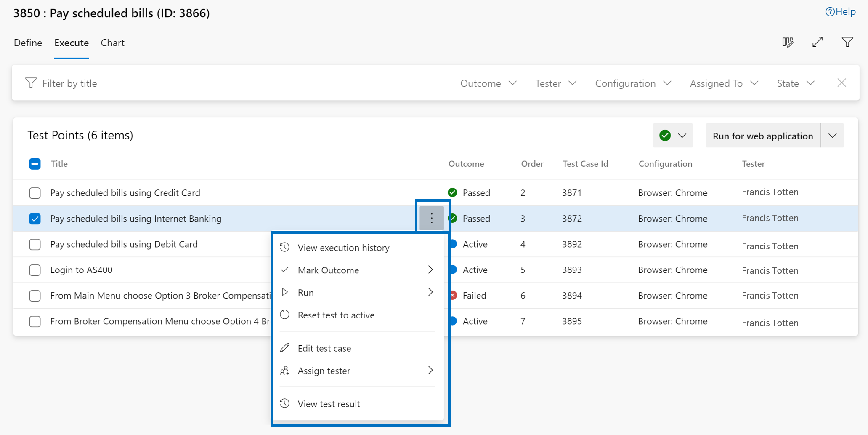Uncheck 'Pay scheduled bills using Internet Banking'
868x435 pixels.
pos(35,219)
